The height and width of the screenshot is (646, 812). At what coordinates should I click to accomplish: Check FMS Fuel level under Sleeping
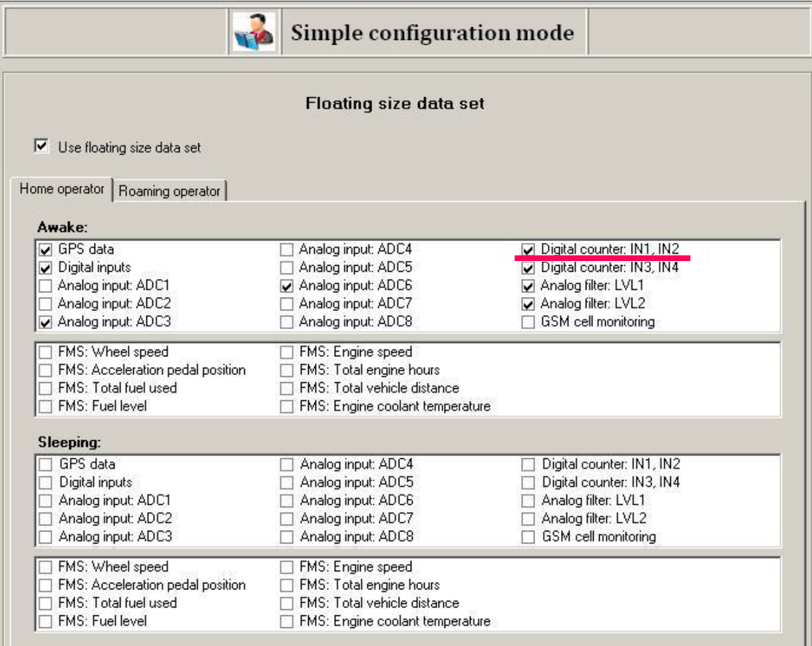tap(46, 622)
